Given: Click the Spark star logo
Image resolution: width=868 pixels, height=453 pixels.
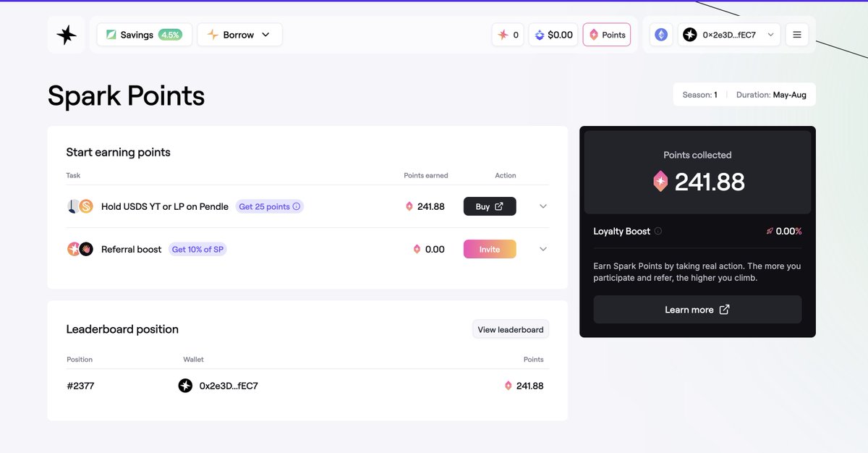Looking at the screenshot, I should (x=67, y=35).
